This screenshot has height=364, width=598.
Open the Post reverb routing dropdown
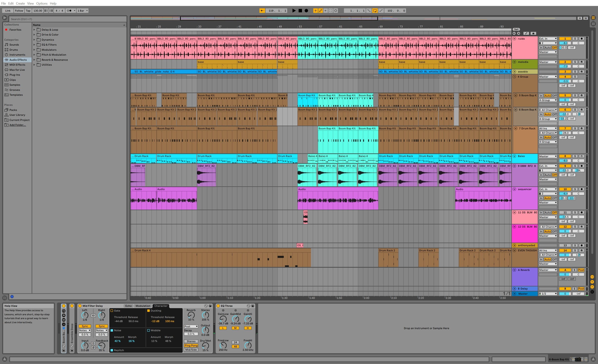pyautogui.click(x=191, y=326)
